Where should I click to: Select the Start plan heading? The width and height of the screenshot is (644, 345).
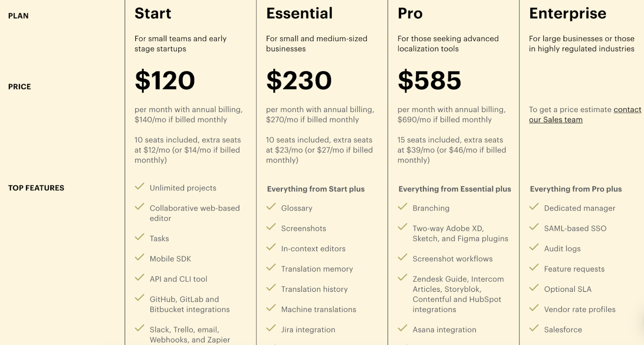click(x=153, y=13)
